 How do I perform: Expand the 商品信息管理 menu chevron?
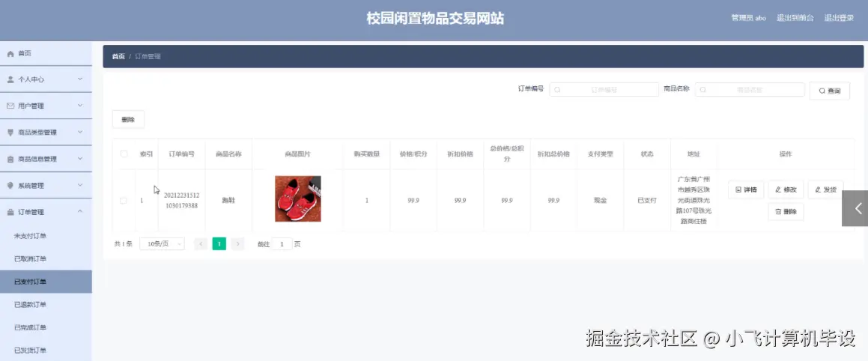pyautogui.click(x=80, y=159)
